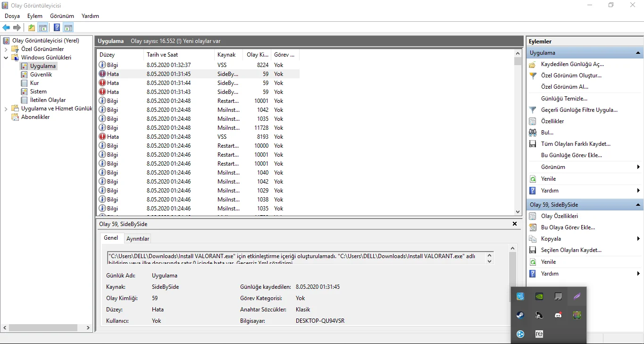
Task: Click the blue circle three-dots tray icon
Action: [520, 334]
